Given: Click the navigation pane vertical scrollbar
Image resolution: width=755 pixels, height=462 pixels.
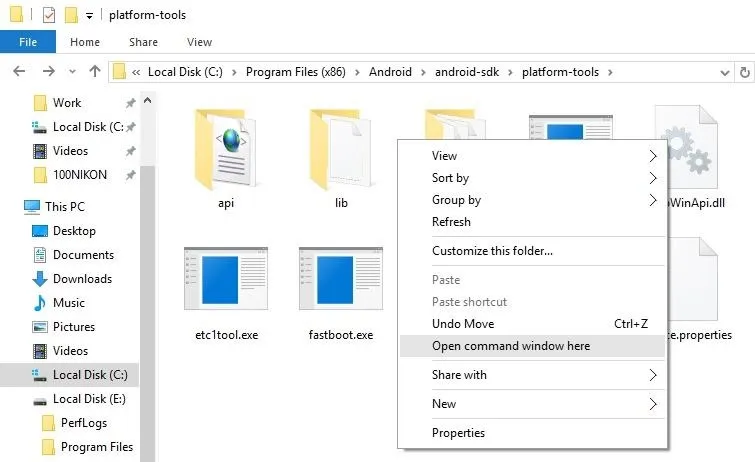Looking at the screenshot, I should [148, 300].
